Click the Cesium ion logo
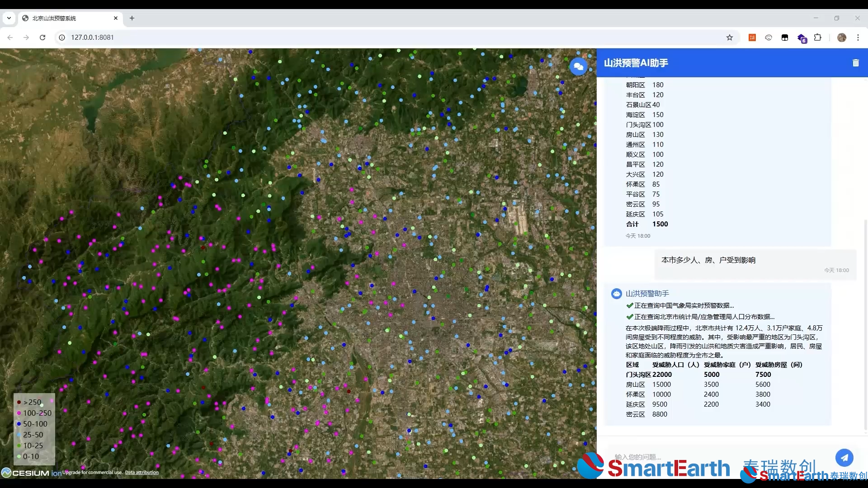Viewport: 868px width, 488px height. click(31, 473)
